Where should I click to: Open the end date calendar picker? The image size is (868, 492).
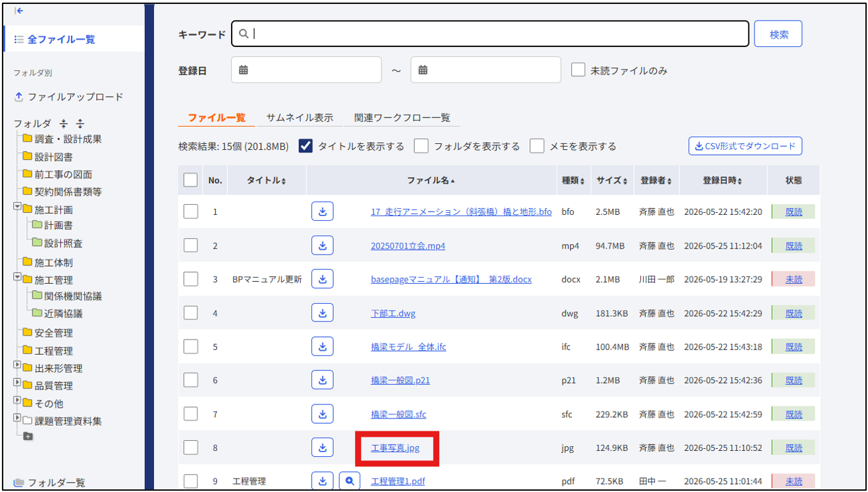pos(423,70)
